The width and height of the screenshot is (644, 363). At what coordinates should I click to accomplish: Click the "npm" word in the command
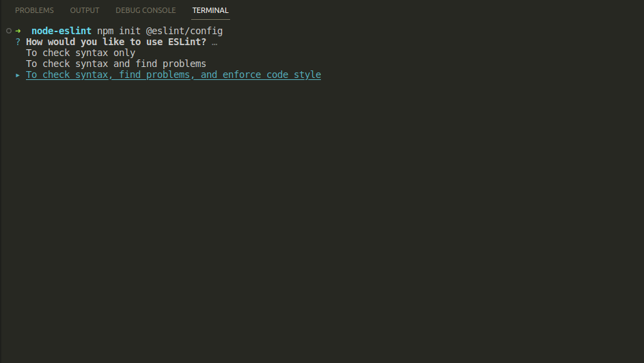pos(105,31)
